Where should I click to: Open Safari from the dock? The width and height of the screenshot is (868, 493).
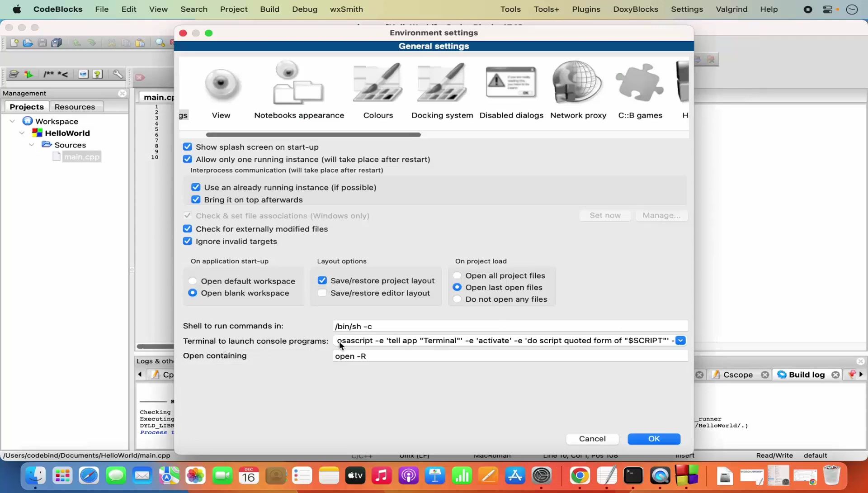(89, 475)
